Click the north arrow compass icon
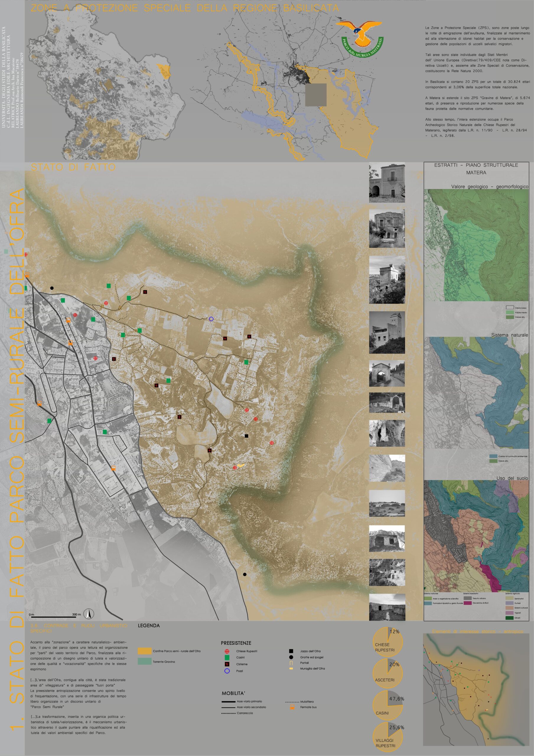534x756 pixels. pos(89,613)
